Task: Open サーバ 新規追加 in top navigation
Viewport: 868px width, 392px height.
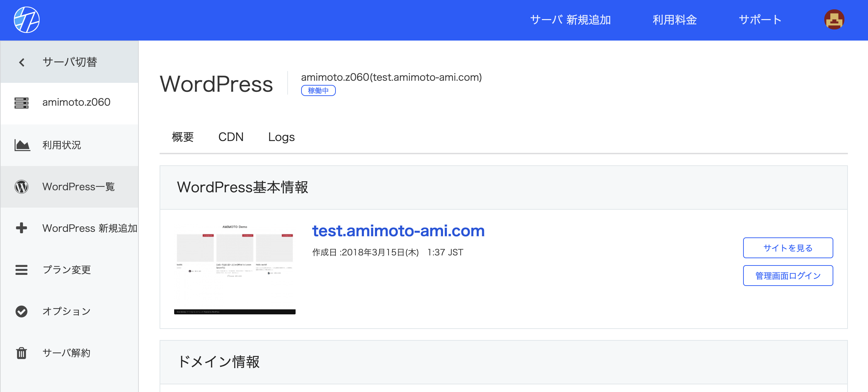Action: 570,20
